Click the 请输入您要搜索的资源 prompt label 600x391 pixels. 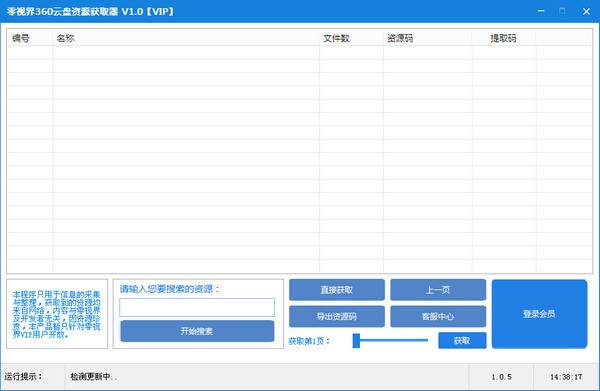(170, 289)
